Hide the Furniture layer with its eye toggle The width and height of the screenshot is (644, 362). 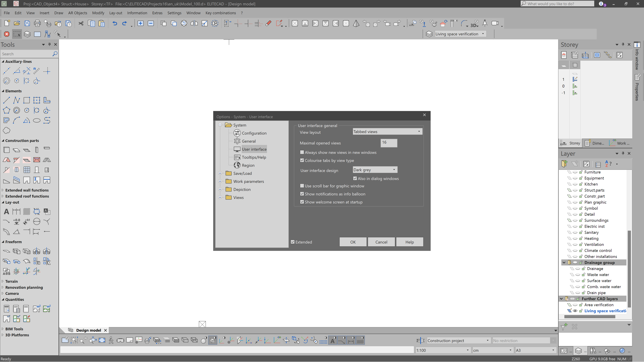[575, 172]
